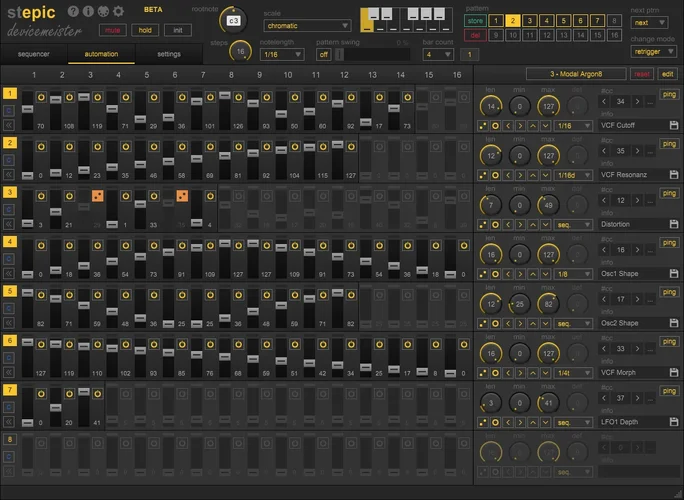684x500 pixels.
Task: Click the double-arrow icon on lane 4
Action: 9,274
